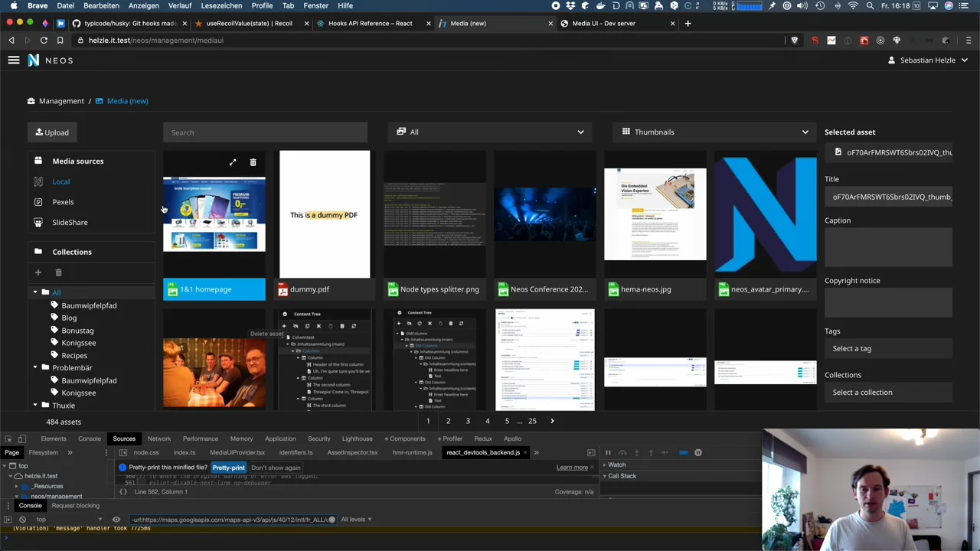Select the dummy.pdf thumbnail

click(x=325, y=214)
